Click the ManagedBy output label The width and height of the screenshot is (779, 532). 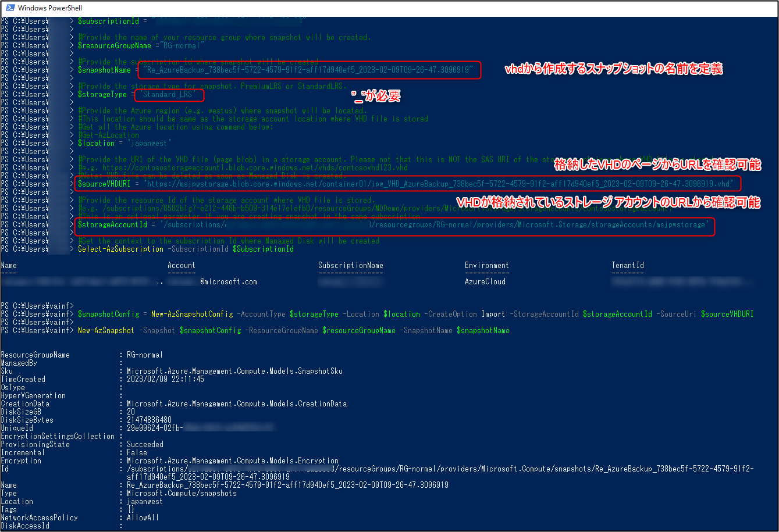[17, 363]
